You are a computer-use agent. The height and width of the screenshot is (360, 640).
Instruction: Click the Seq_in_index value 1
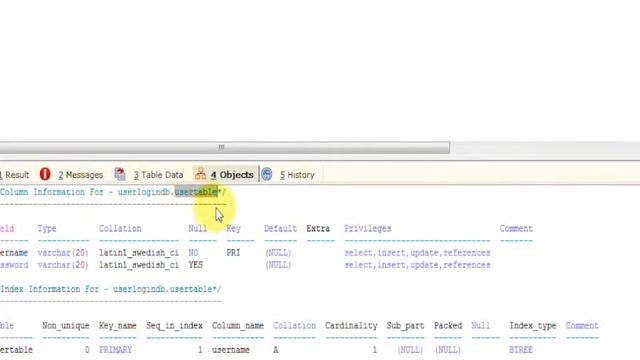point(200,350)
